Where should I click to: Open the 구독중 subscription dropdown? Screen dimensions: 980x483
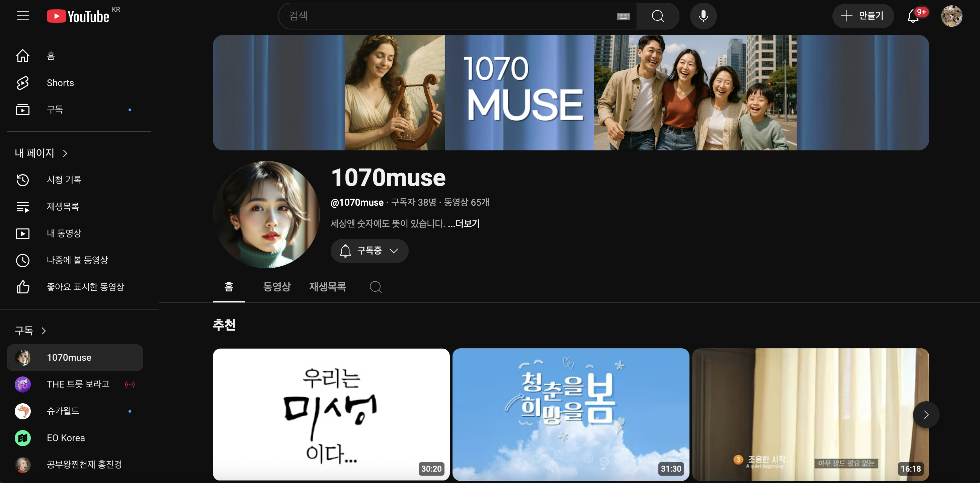tap(369, 251)
